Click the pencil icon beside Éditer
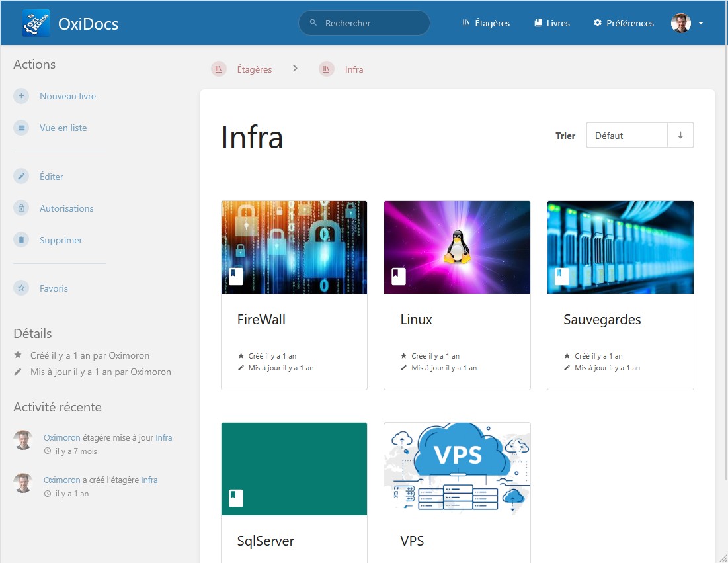Screen dimensions: 728x563 click(21, 177)
